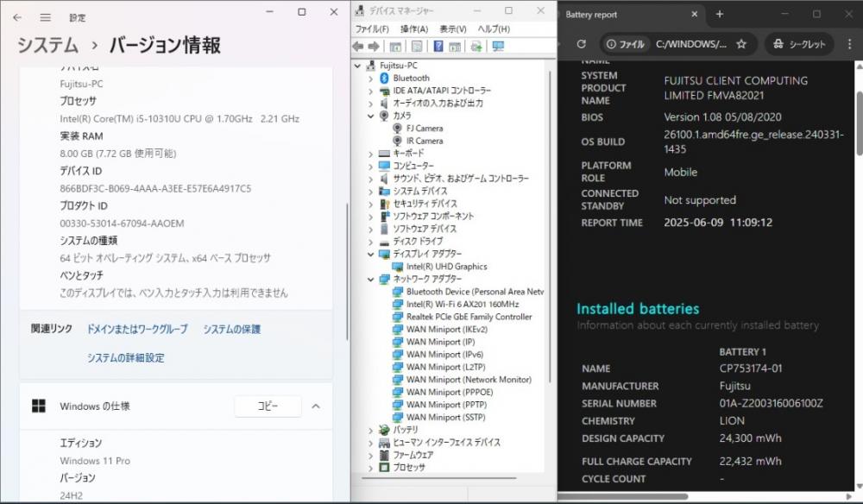Screen dimensions: 863x504
Task: Select Realtek PCIe GbE Family Controller
Action: pyautogui.click(x=469, y=317)
